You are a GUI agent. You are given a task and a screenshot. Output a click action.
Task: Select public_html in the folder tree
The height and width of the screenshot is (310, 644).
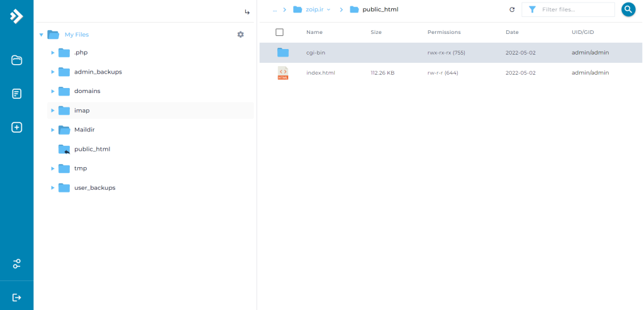click(x=92, y=149)
